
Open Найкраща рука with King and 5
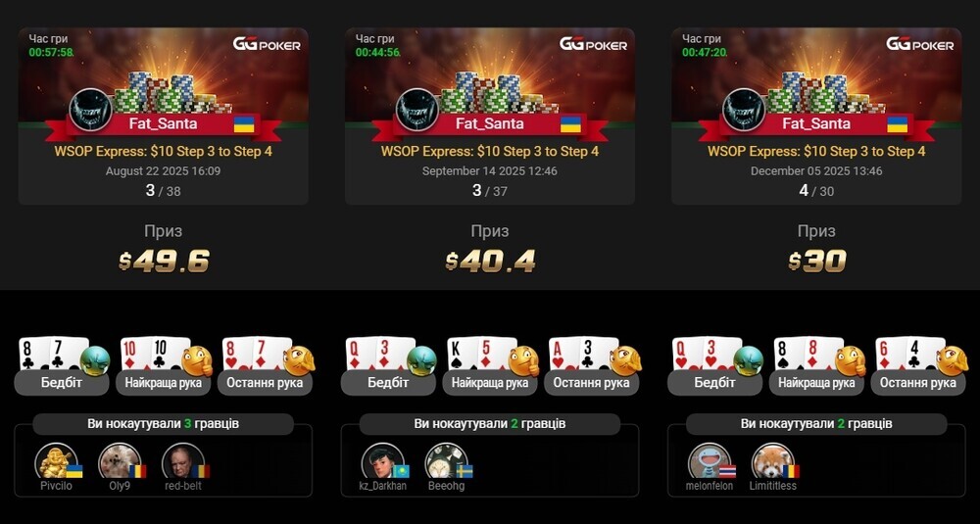pos(490,366)
